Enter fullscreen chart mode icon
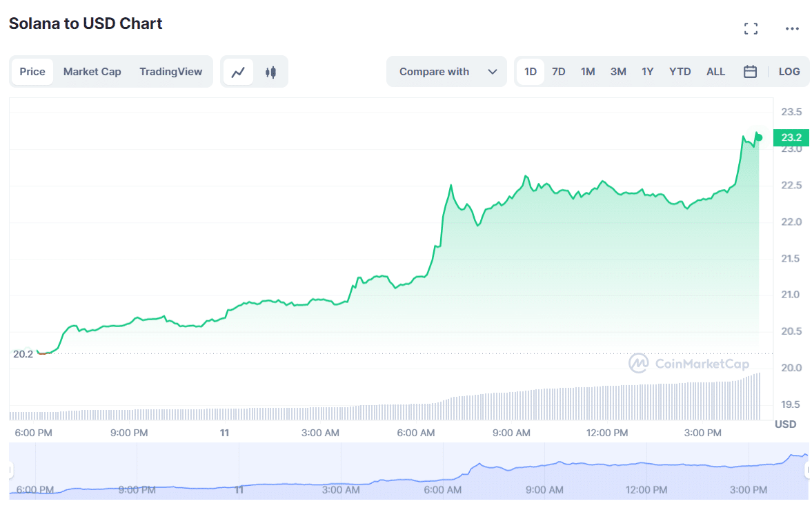812x508 pixels. pyautogui.click(x=751, y=28)
